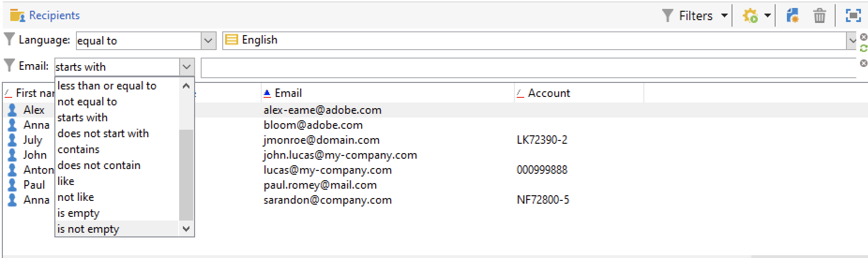Remove the Email filter with its X icon
Screen dimensions: 868x258
[x=863, y=63]
